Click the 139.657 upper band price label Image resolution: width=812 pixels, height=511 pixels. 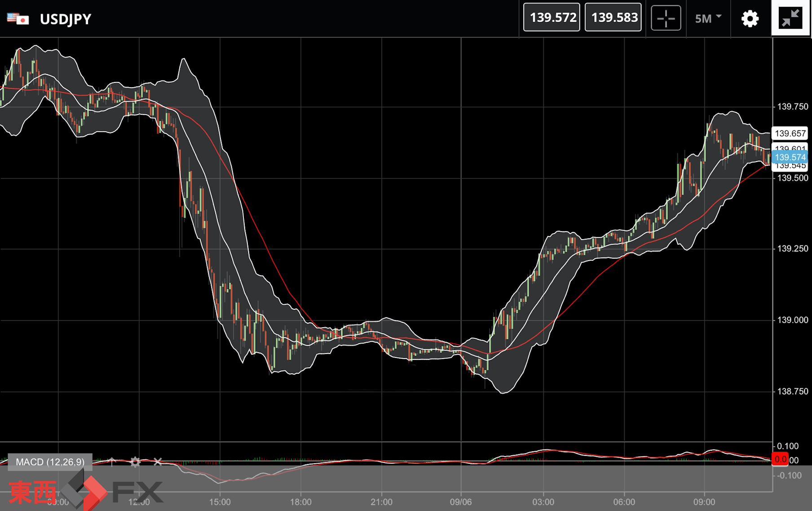(790, 133)
